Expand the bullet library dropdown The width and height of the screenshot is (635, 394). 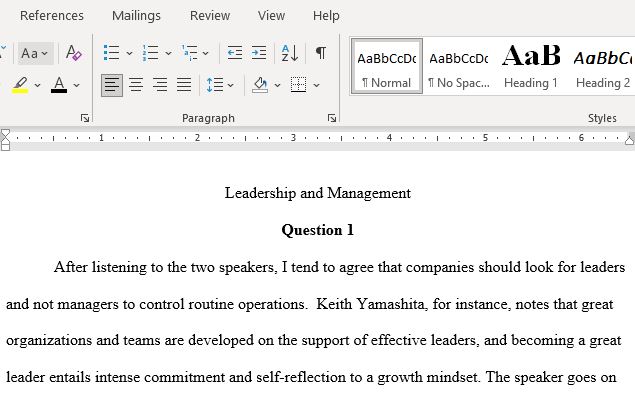[x=129, y=53]
